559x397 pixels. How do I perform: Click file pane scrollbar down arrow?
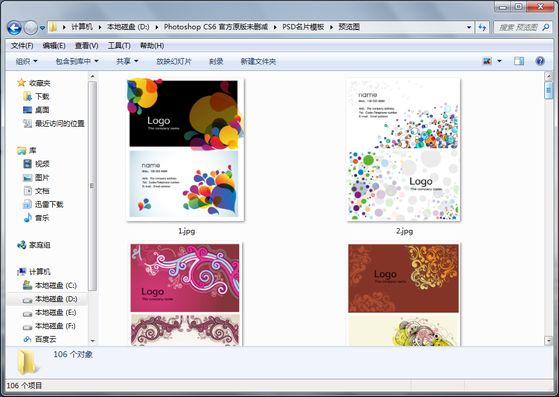click(x=549, y=341)
